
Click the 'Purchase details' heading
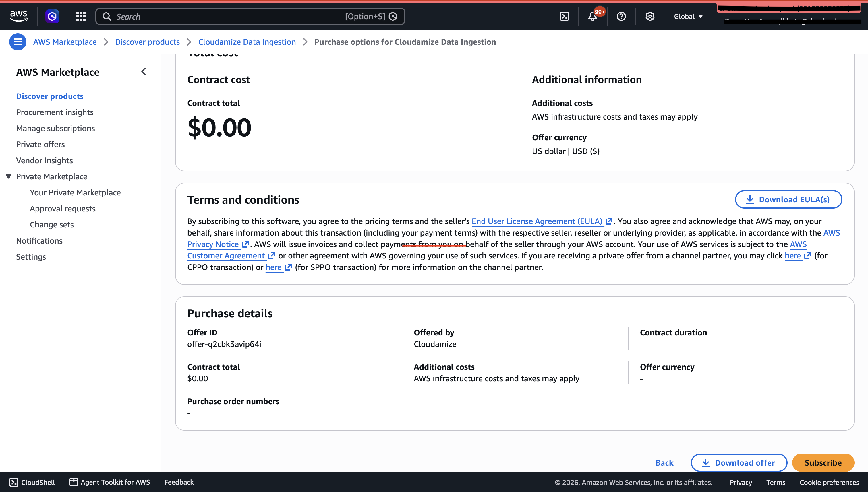230,313
